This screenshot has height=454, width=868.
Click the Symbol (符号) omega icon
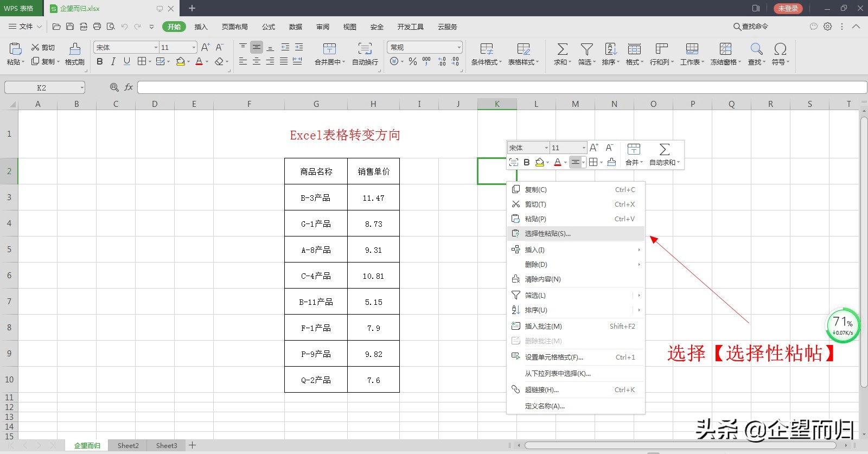[x=781, y=49]
